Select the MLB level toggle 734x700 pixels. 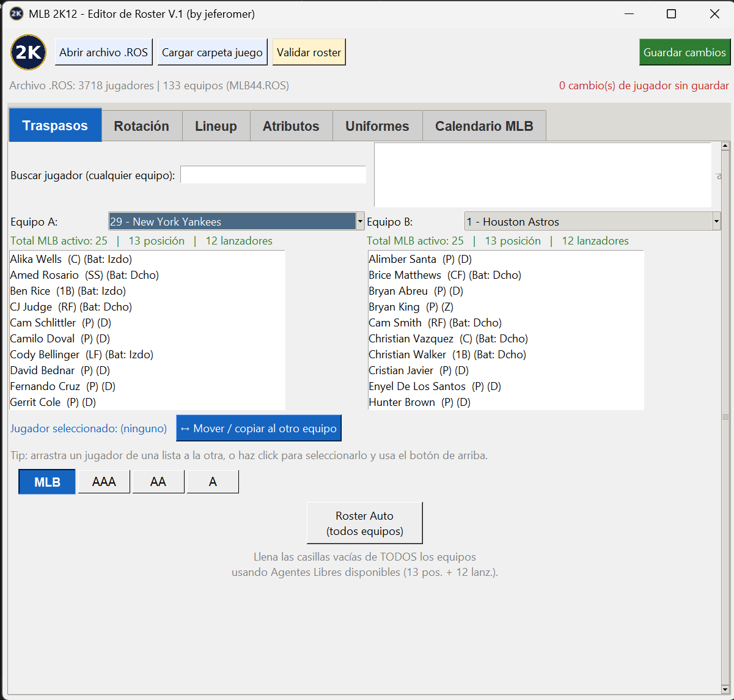[47, 482]
